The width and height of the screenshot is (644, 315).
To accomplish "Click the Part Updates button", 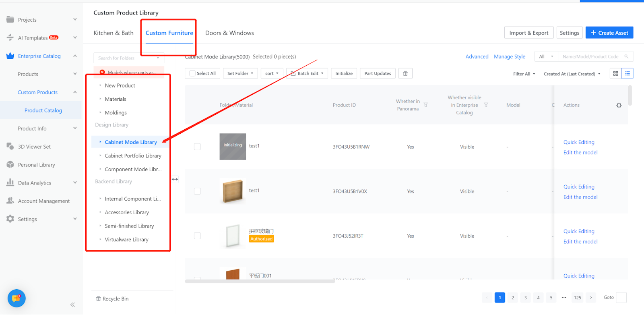I will 378,73.
